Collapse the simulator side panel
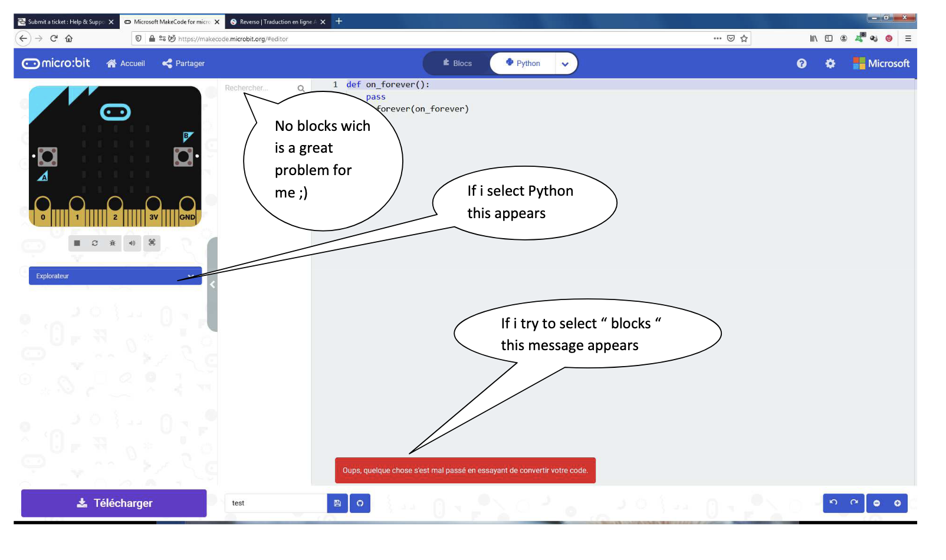The image size is (946, 560). coord(212,284)
